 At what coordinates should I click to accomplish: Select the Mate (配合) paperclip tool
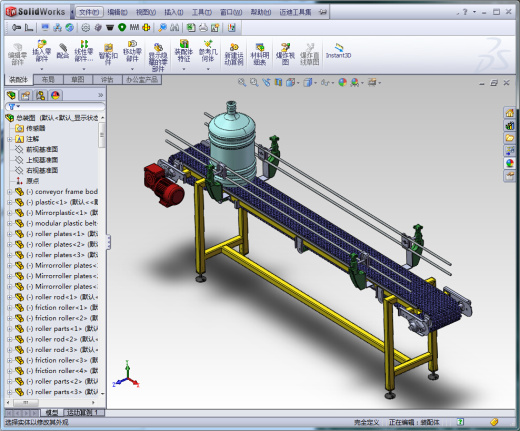point(62,51)
